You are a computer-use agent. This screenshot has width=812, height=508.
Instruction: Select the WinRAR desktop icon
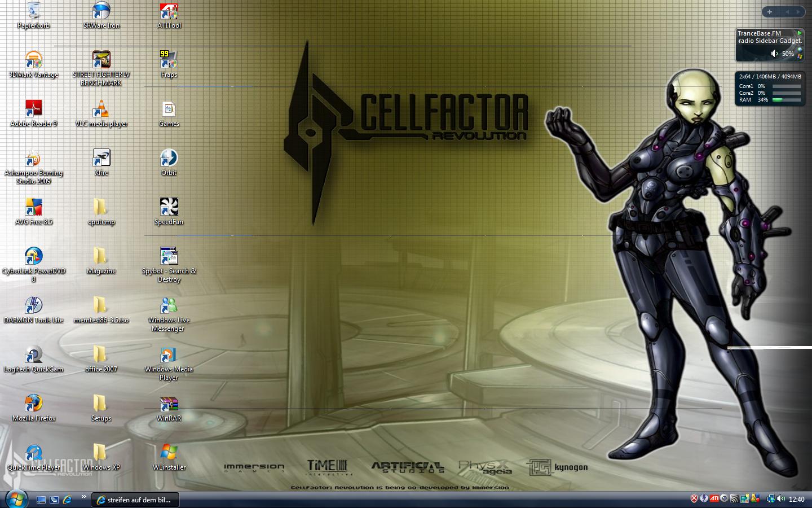click(x=169, y=408)
